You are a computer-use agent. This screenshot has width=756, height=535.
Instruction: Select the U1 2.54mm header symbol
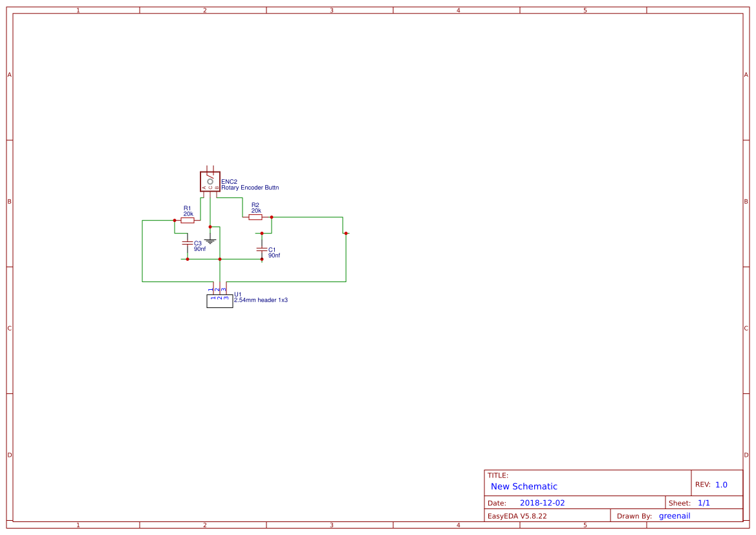220,301
